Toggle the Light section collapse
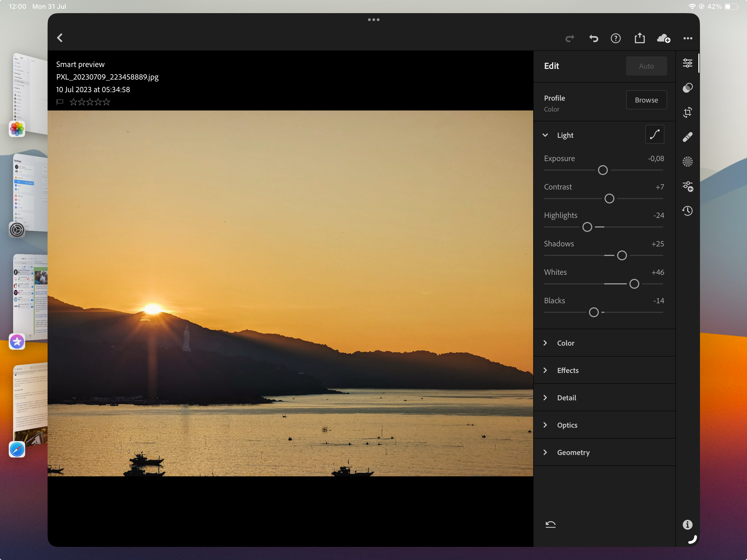Viewport: 747px width, 560px height. [x=546, y=135]
